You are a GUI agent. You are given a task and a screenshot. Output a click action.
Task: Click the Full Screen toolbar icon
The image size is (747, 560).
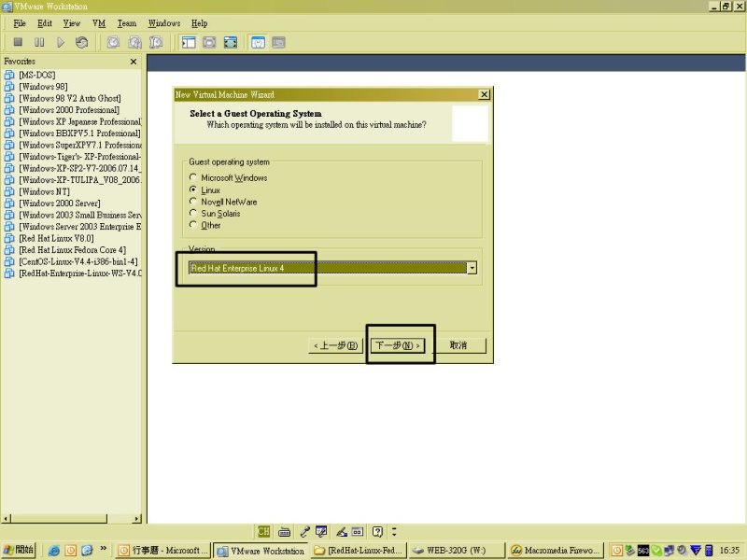(x=231, y=42)
